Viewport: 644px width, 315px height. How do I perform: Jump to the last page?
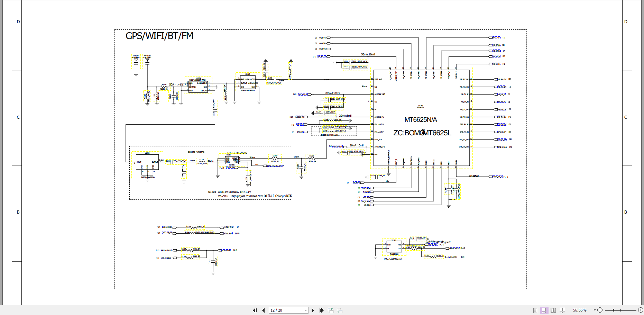click(321, 310)
